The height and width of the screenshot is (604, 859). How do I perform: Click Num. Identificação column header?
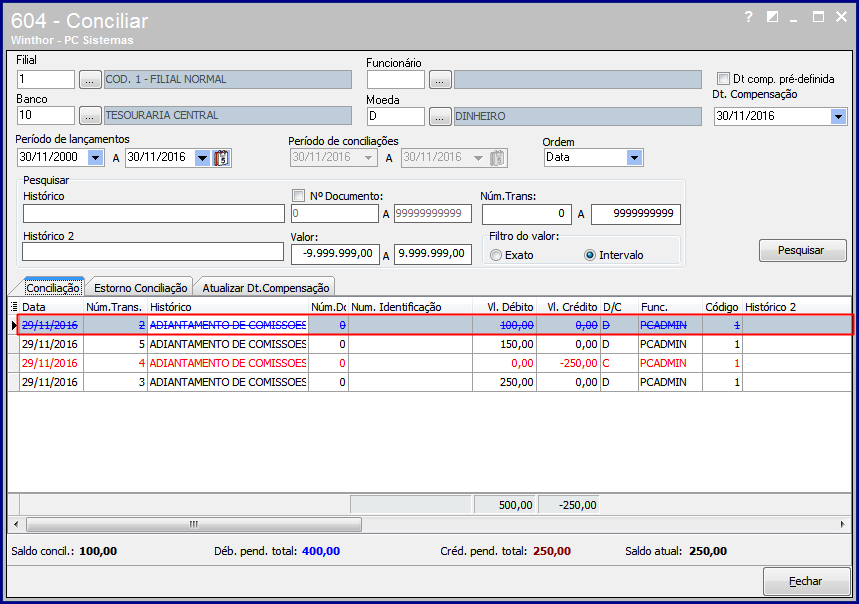410,307
